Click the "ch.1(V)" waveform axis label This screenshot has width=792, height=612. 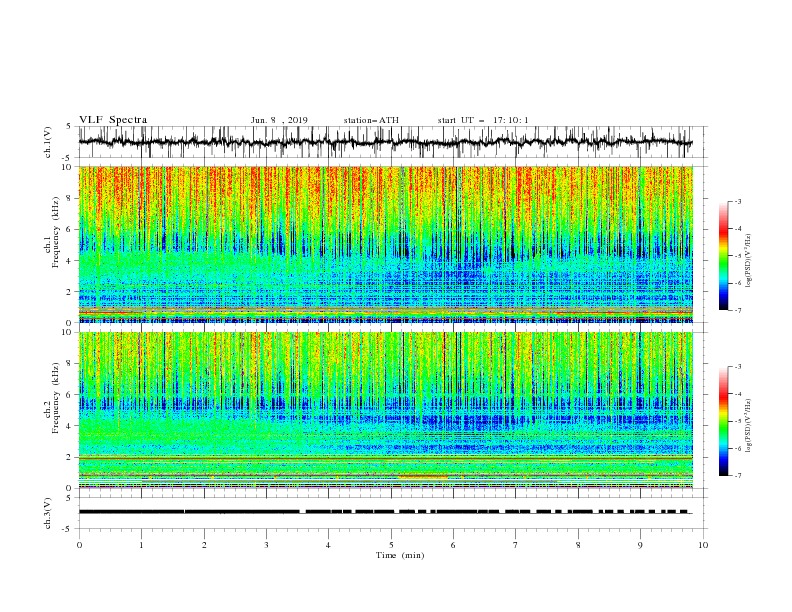click(x=48, y=142)
